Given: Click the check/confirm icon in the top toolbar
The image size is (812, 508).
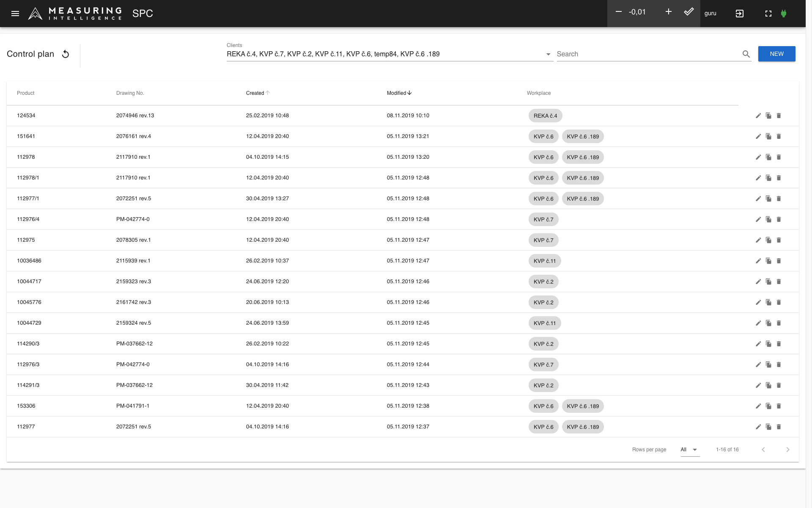Looking at the screenshot, I should pos(689,13).
